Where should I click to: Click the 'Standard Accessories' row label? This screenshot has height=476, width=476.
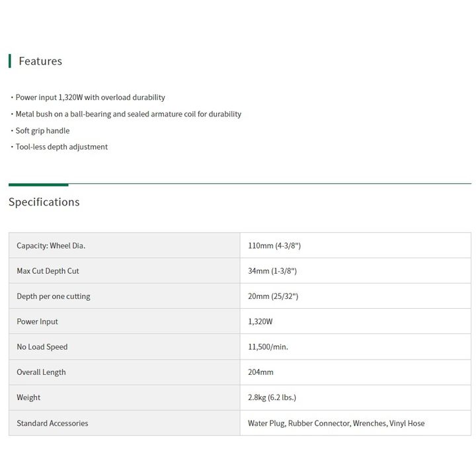click(x=52, y=423)
